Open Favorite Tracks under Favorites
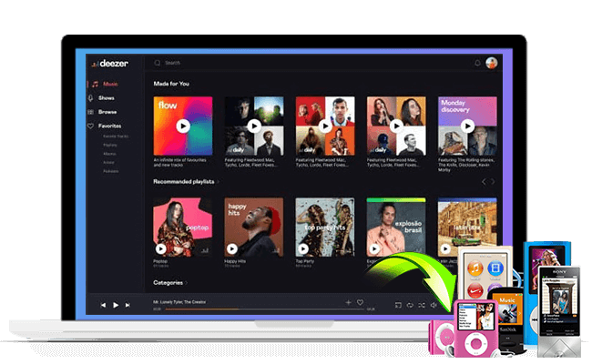Viewport: 592px width, 364px height. (116, 136)
